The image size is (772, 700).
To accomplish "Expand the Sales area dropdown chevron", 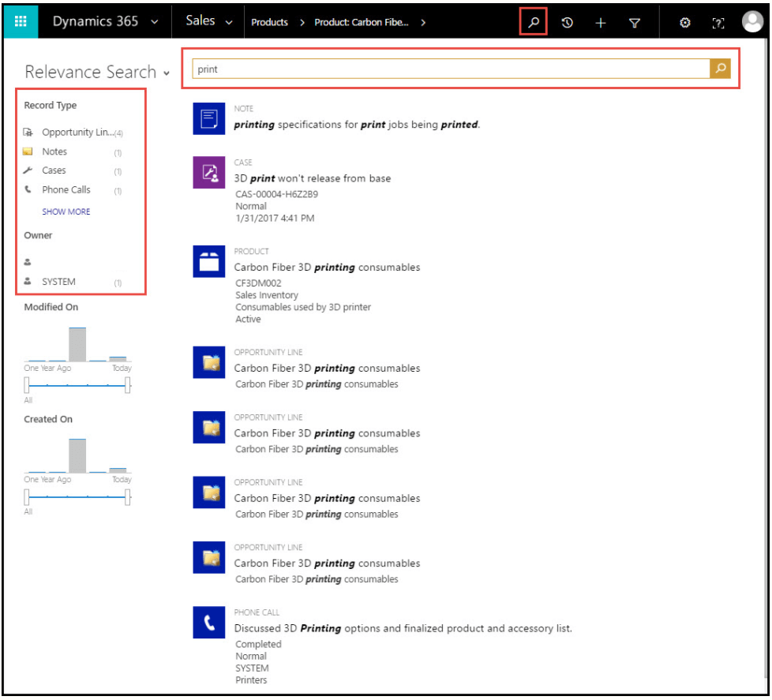I will click(x=229, y=22).
